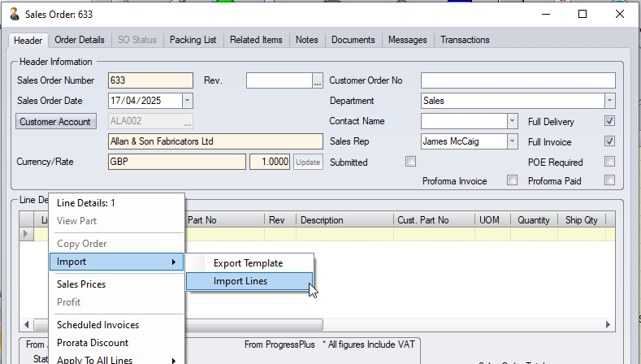Open the Sales Order Date dropdown
Viewport: 641px width, 364px height.
(188, 101)
